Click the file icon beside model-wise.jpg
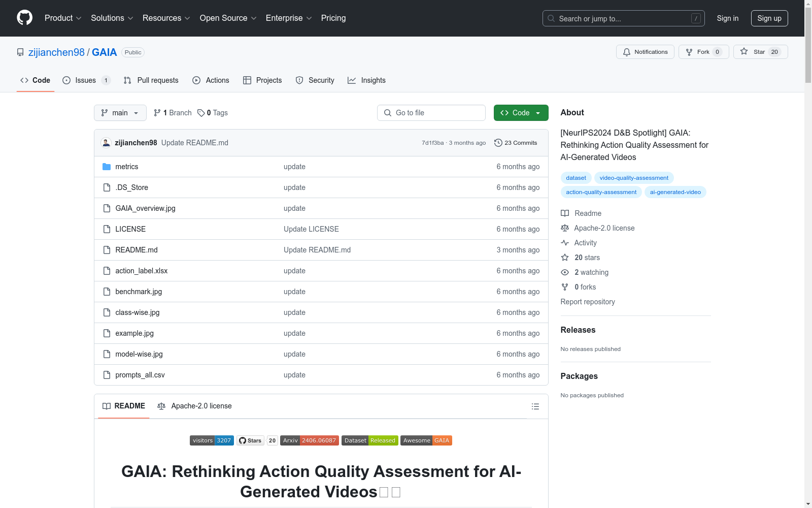The image size is (812, 508). click(107, 354)
